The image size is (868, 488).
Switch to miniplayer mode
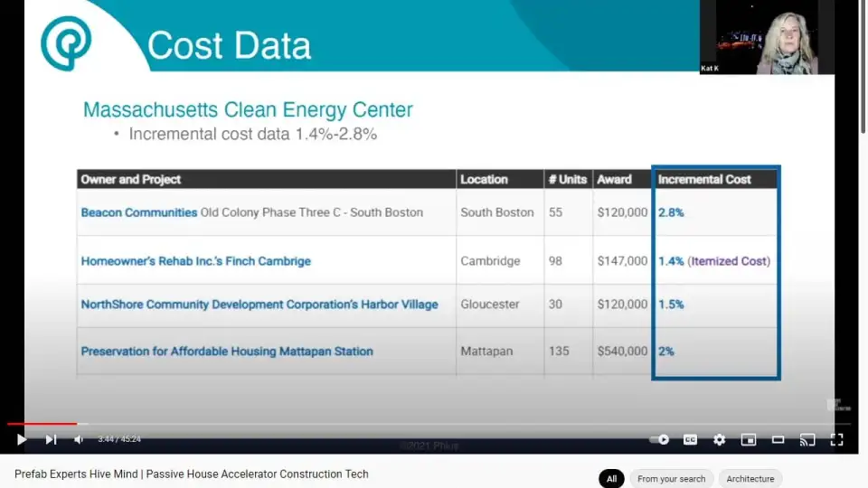(748, 439)
